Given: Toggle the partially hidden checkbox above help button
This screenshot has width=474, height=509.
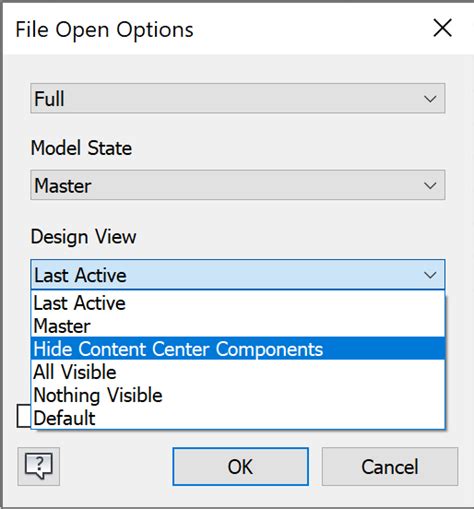Looking at the screenshot, I should coord(24,416).
